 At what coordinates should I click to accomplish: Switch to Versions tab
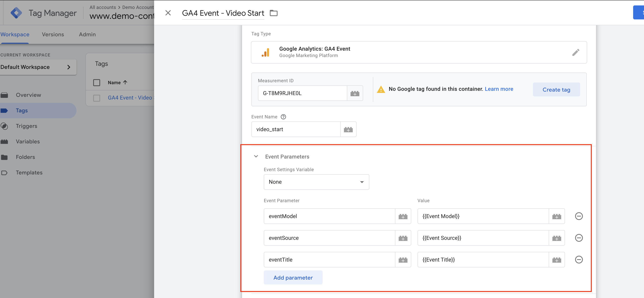pos(53,35)
